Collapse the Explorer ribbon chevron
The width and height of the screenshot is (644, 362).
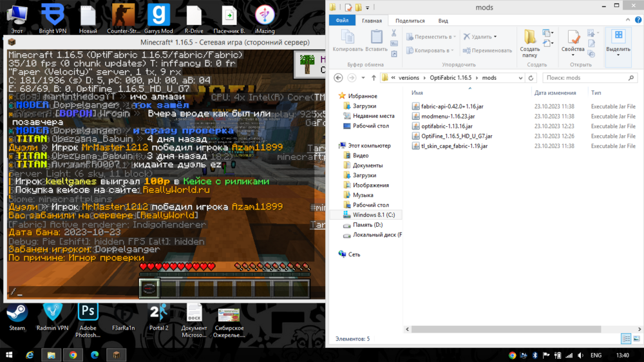click(628, 20)
